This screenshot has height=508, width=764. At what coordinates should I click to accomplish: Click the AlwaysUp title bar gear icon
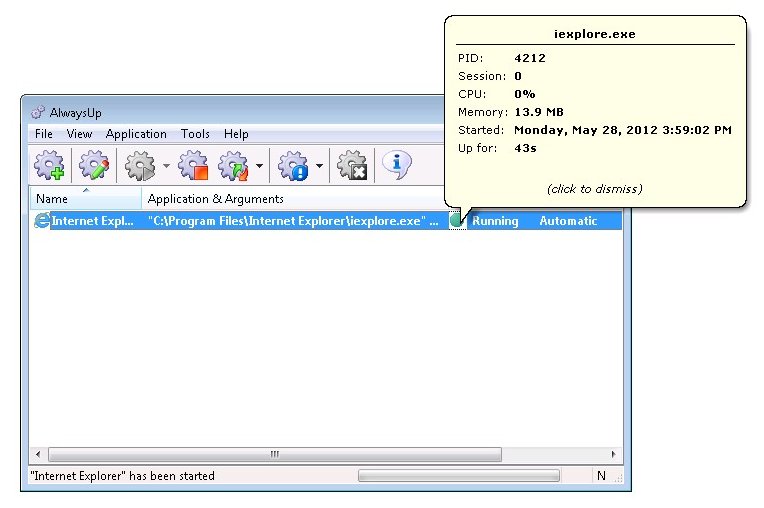point(38,113)
